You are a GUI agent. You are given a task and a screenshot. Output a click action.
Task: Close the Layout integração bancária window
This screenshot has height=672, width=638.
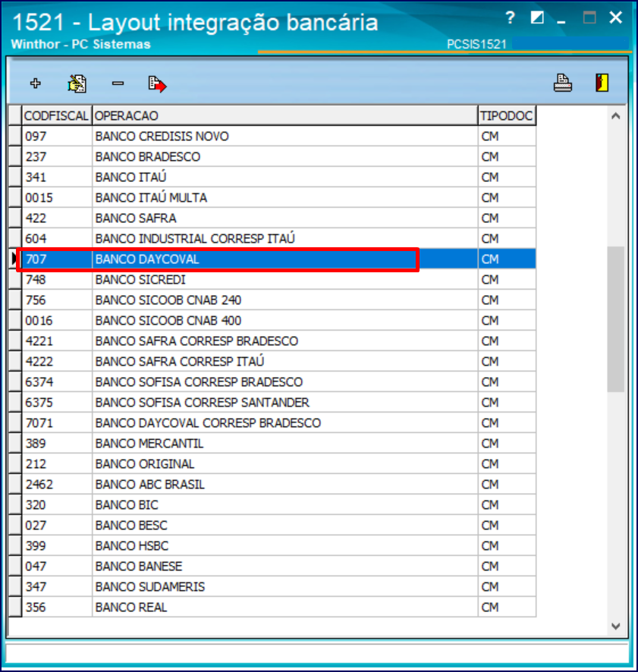[x=616, y=17]
